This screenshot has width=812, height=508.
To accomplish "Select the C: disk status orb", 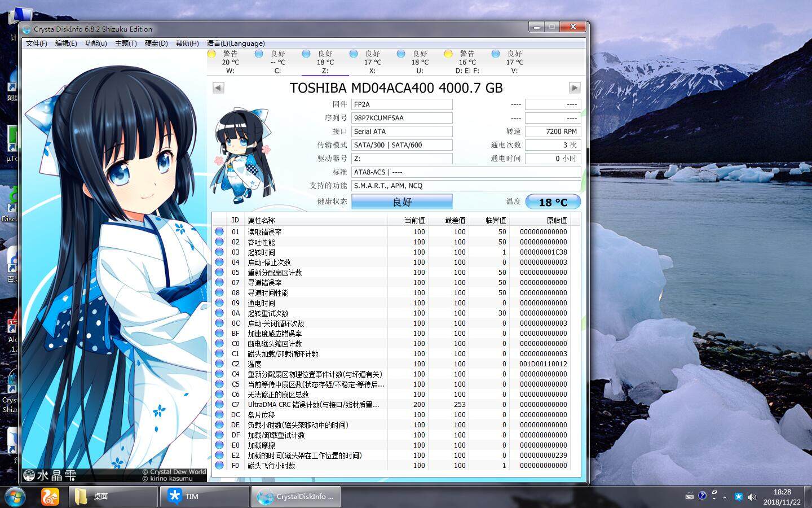I will [x=259, y=54].
